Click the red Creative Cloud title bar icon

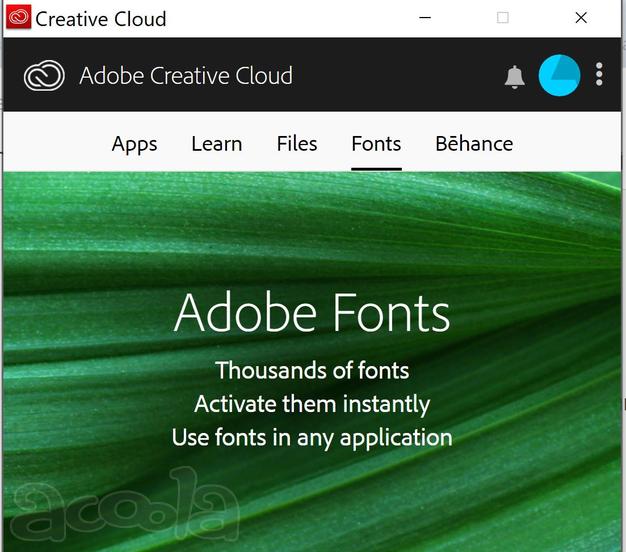point(18,17)
